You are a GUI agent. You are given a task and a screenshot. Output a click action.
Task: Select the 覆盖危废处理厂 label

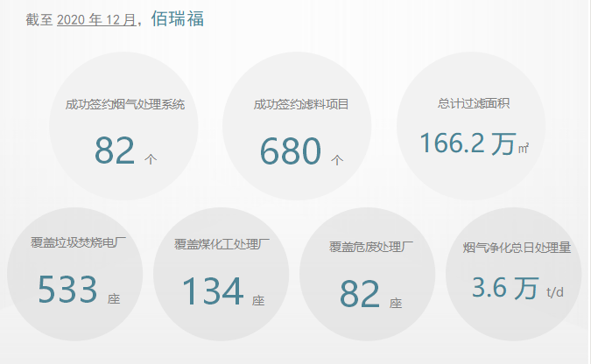pyautogui.click(x=372, y=248)
